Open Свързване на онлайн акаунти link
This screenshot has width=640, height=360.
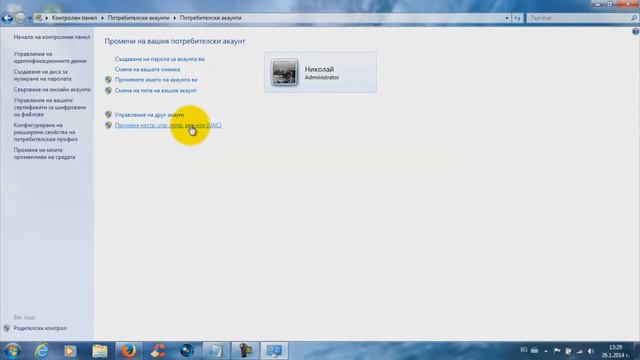pos(52,89)
